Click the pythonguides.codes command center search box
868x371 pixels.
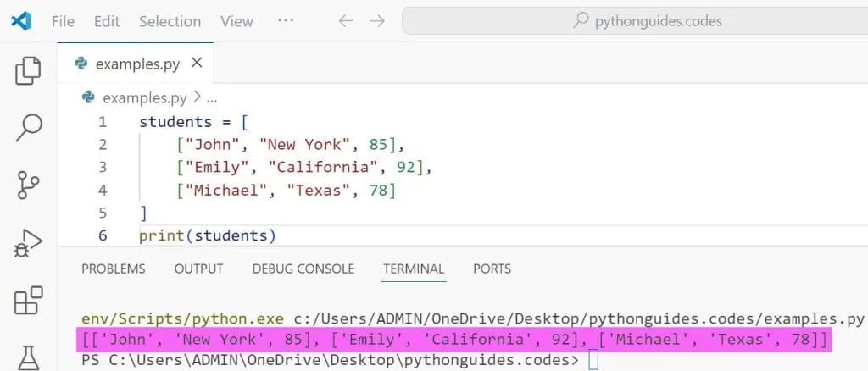click(634, 21)
